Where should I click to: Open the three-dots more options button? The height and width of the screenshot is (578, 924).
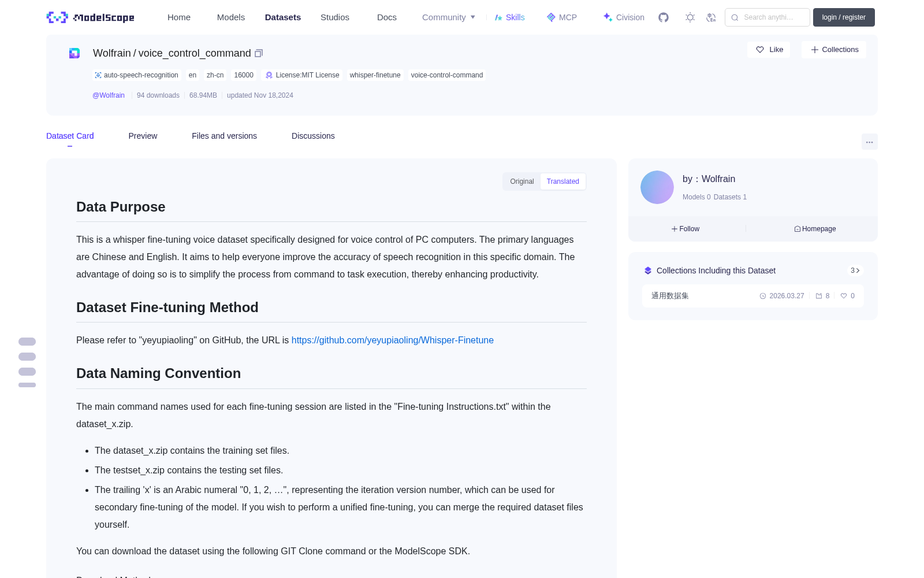pyautogui.click(x=870, y=142)
